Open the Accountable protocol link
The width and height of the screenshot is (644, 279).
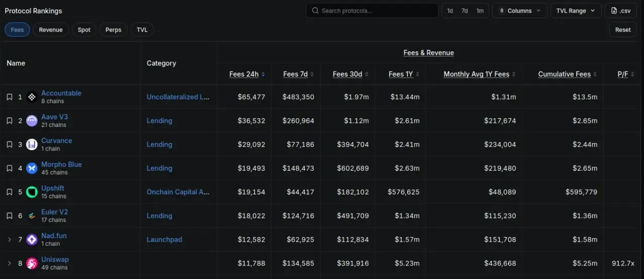tap(61, 93)
